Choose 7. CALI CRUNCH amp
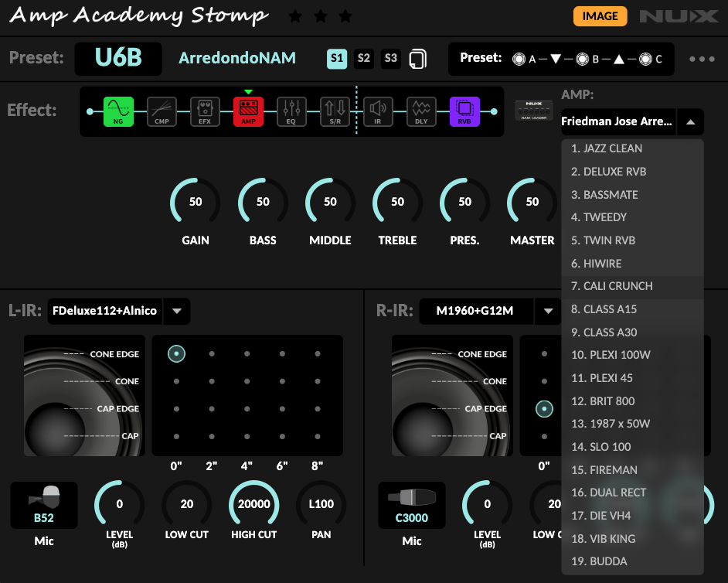Image resolution: width=728 pixels, height=583 pixels. coord(632,286)
